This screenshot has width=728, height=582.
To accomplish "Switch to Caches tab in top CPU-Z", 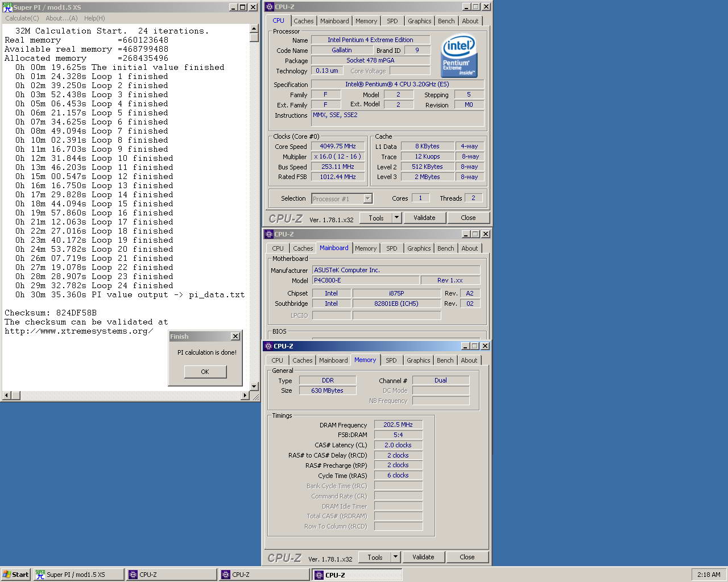I will pyautogui.click(x=303, y=21).
